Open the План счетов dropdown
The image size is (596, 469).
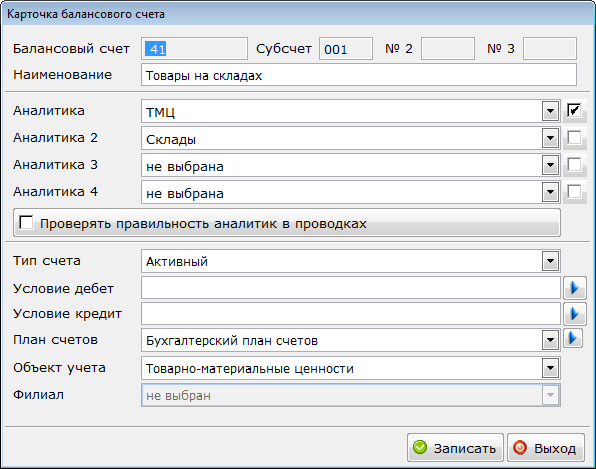tap(550, 340)
